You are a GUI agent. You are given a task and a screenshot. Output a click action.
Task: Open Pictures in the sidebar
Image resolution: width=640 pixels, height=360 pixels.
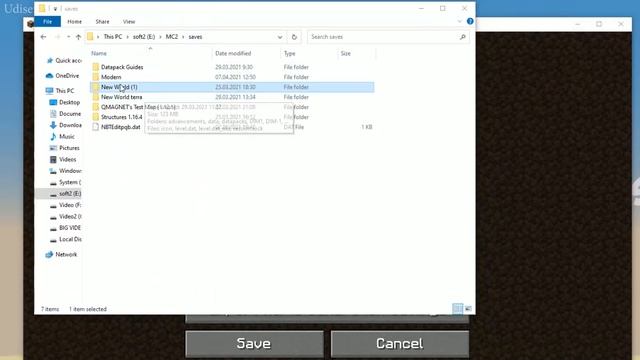click(69, 148)
